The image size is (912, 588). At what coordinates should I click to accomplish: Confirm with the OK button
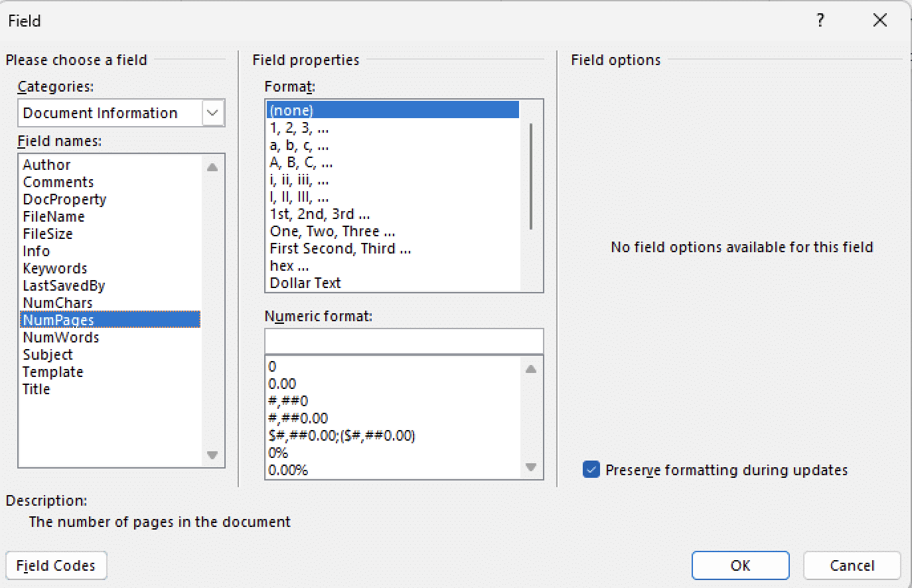tap(740, 565)
